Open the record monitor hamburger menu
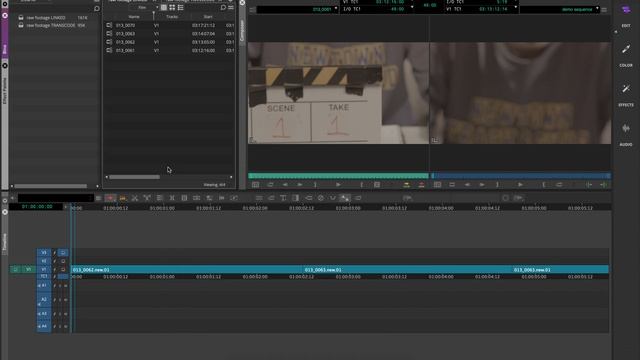 [604, 9]
